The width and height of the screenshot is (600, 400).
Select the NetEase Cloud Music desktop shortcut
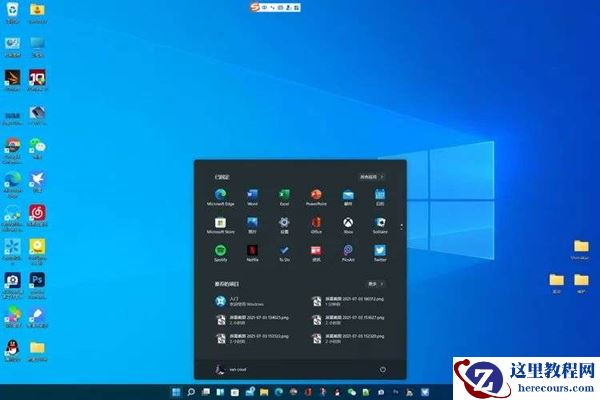pyautogui.click(x=38, y=215)
